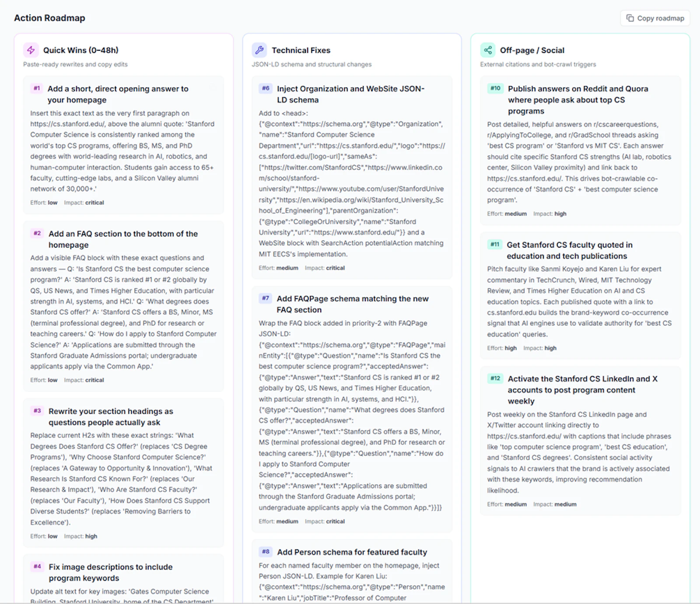The image size is (700, 604).
Task: Click 'Impact: high' on card #3
Action: [80, 536]
